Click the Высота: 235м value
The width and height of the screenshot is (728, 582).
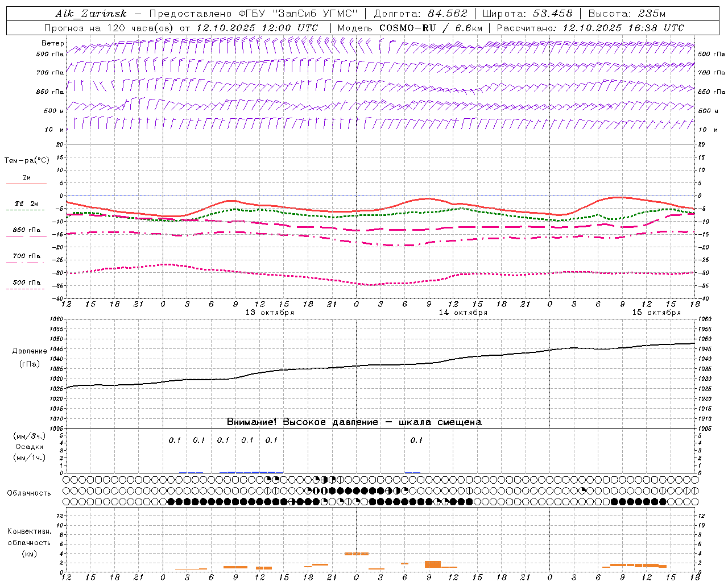627,14
